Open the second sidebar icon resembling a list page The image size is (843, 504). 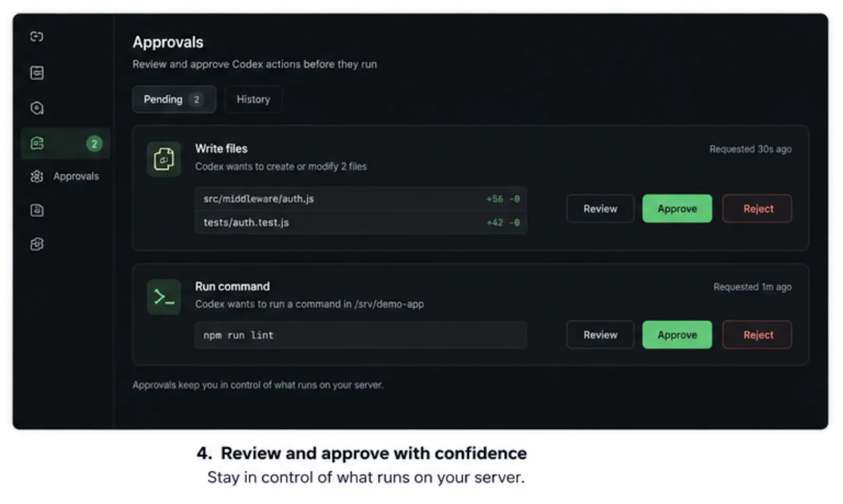point(36,73)
